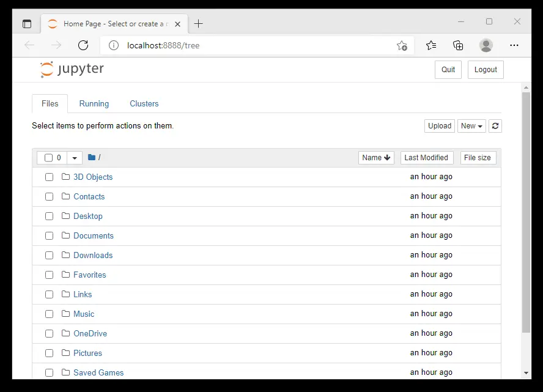Screen dimensions: 543x392
Task: Open the browser profile avatar
Action: pyautogui.click(x=486, y=45)
